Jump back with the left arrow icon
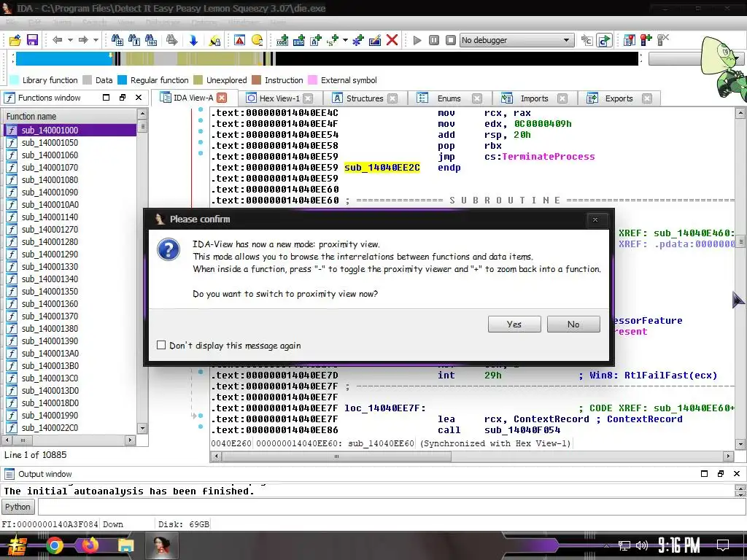This screenshot has height=560, width=747. point(58,40)
